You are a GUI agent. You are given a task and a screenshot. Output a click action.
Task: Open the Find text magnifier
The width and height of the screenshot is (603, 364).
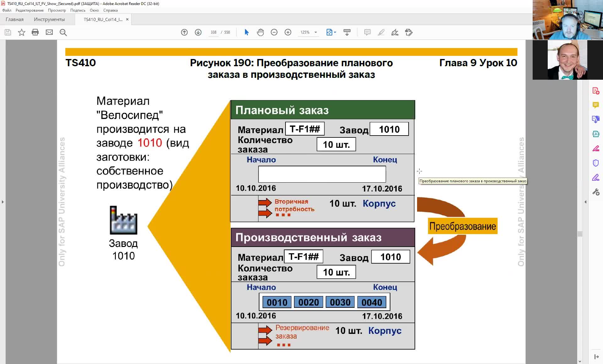pyautogui.click(x=63, y=32)
